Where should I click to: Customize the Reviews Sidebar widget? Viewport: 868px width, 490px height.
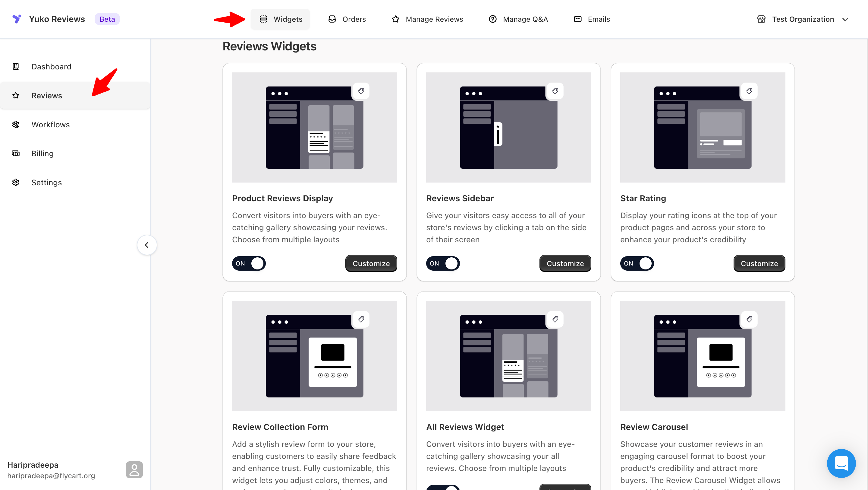[565, 263]
